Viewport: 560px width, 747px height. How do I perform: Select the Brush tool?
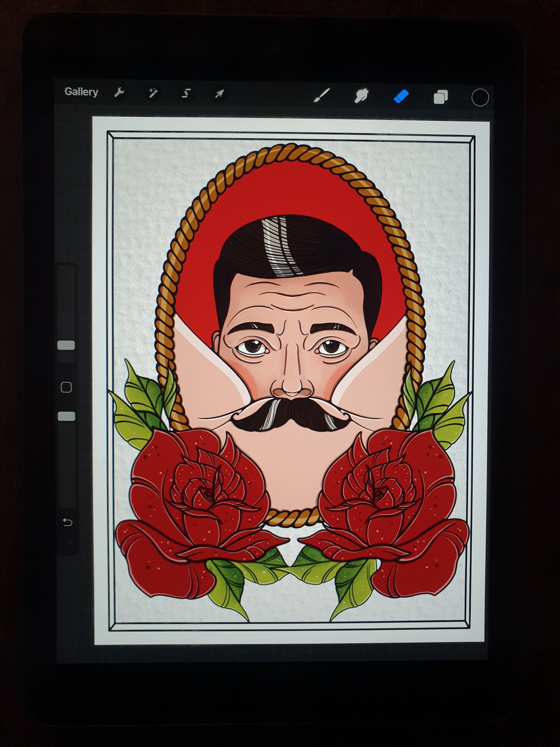pos(322,95)
